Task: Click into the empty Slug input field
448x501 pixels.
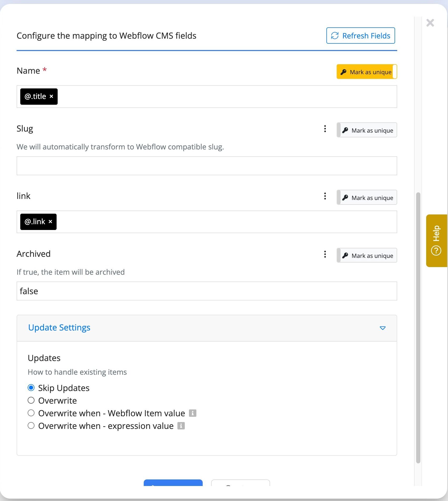Action: (x=207, y=166)
